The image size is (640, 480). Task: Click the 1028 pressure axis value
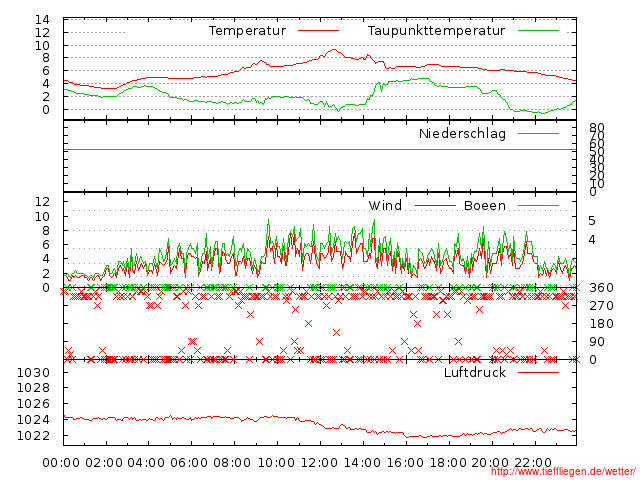point(33,388)
